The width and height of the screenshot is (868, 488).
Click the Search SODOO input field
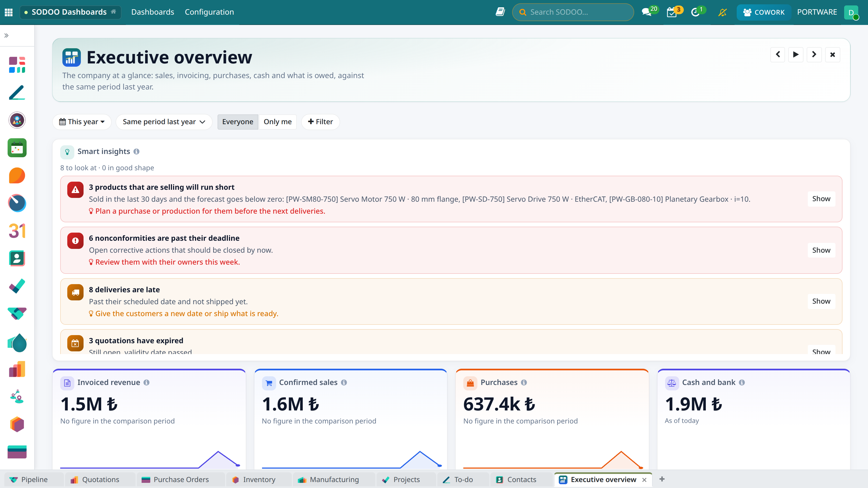573,12
